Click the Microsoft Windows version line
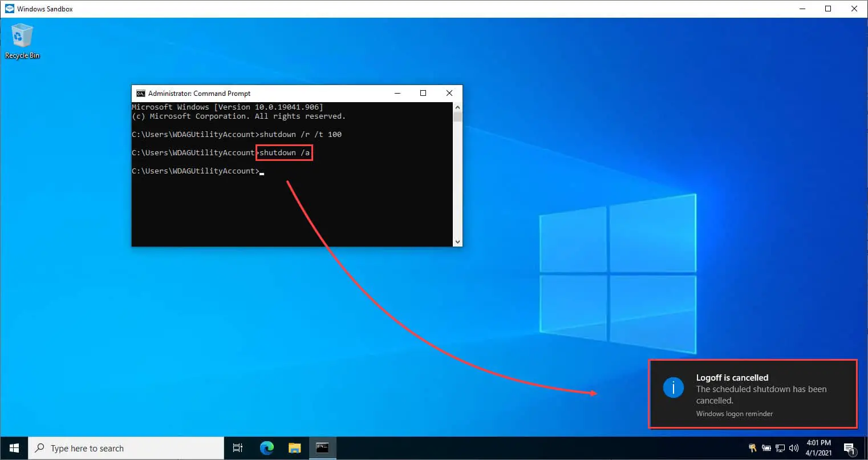Viewport: 868px width, 460px height. (x=228, y=107)
